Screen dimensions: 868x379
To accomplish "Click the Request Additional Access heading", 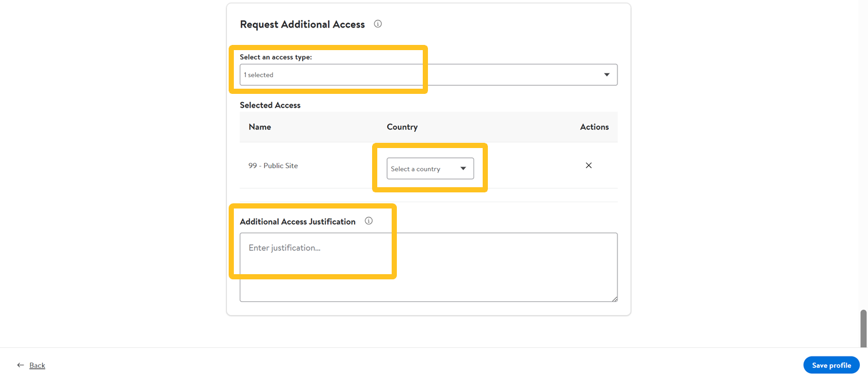I will 302,24.
